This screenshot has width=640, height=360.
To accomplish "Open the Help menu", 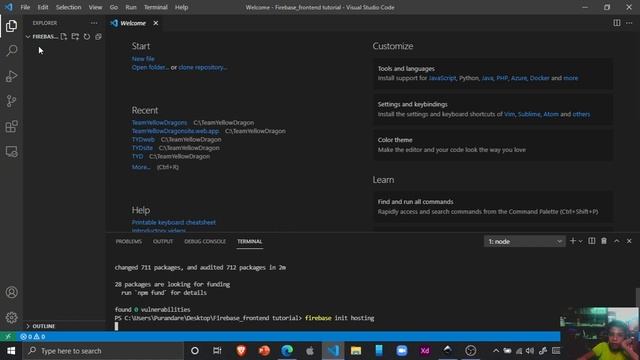I will (x=181, y=7).
